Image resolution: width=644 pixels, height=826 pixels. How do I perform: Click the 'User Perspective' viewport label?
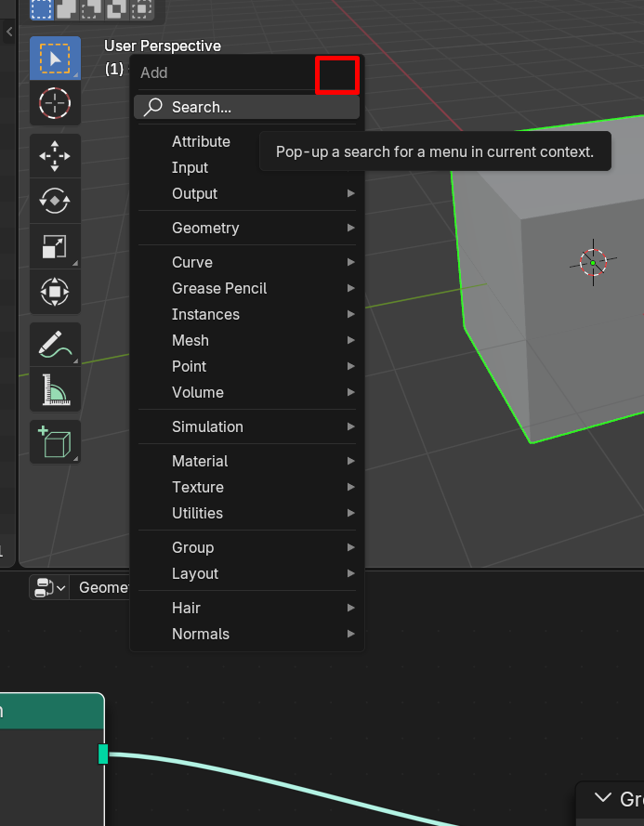(163, 46)
